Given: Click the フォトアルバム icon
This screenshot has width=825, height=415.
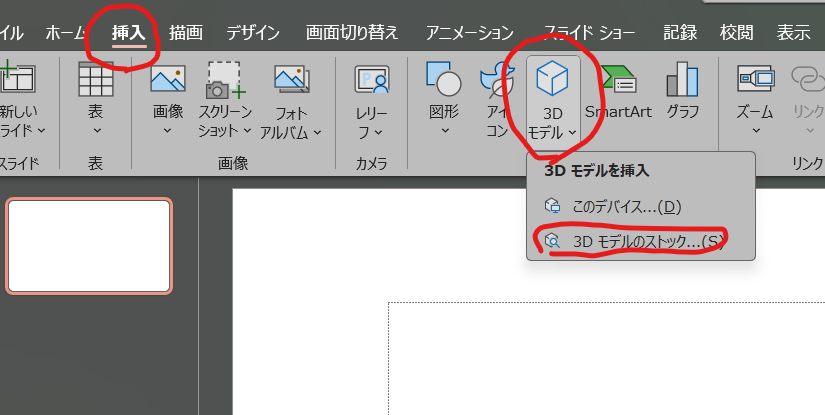Looking at the screenshot, I should tap(291, 80).
